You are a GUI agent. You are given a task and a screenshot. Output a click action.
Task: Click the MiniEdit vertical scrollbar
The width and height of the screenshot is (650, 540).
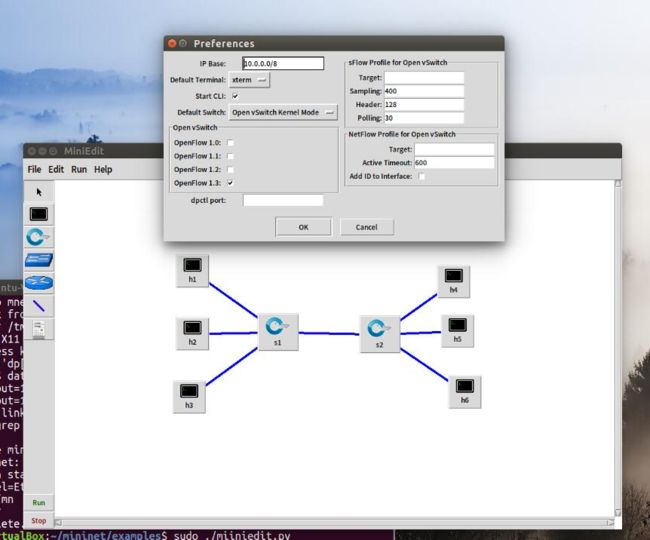(618, 348)
